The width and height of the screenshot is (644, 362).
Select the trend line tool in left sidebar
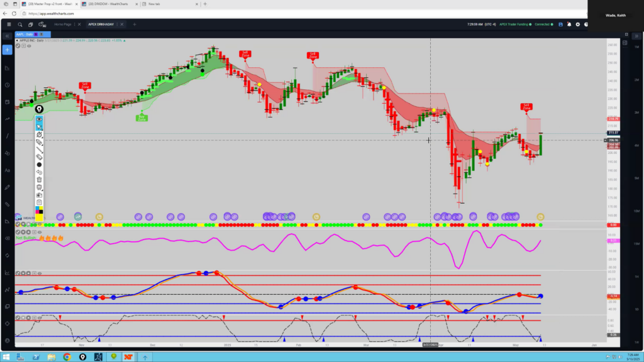(8, 136)
